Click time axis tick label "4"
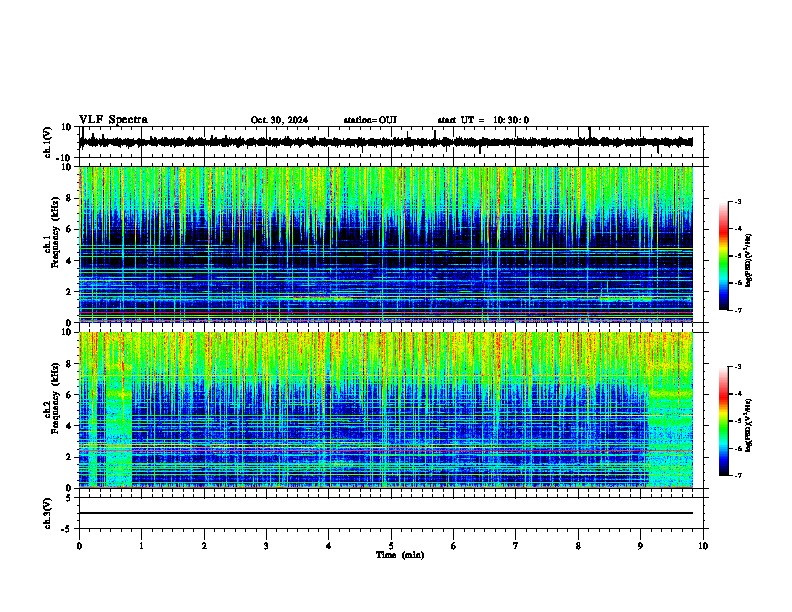792x612 pixels. point(329,546)
